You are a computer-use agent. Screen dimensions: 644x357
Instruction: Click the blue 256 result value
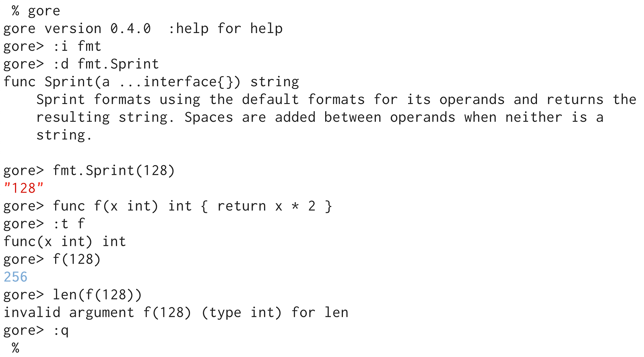pos(16,277)
